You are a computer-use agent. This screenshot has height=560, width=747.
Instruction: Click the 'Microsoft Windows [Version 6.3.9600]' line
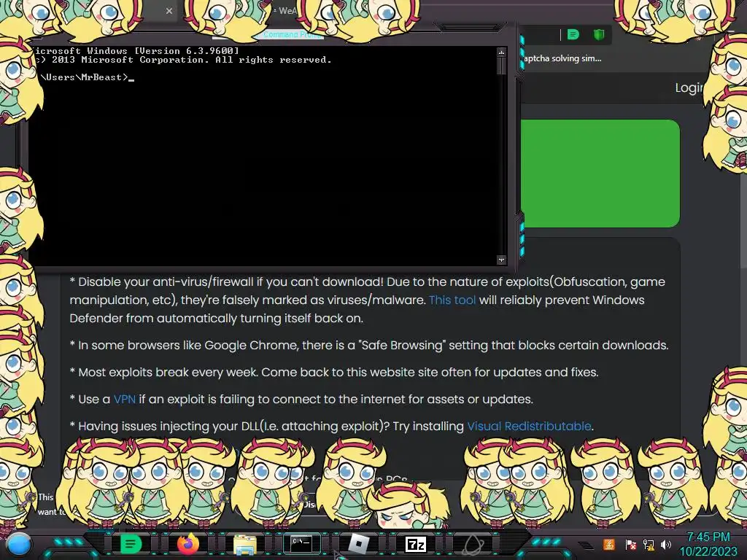coord(135,50)
